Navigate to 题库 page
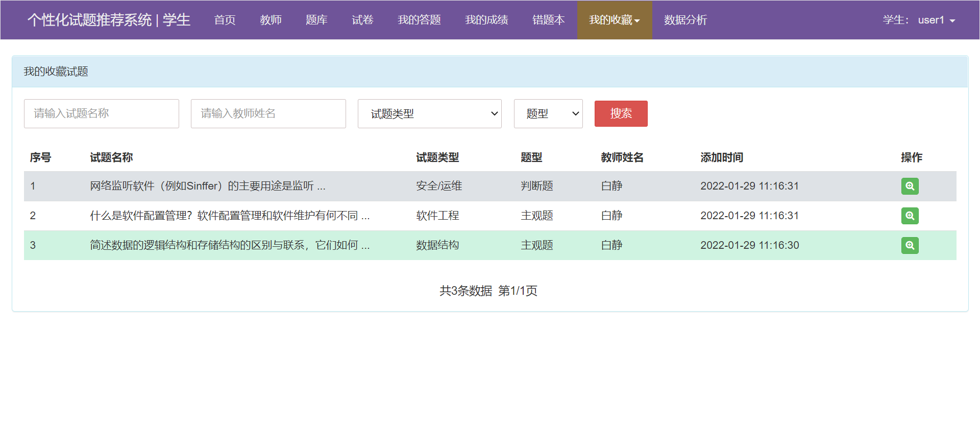Image resolution: width=980 pixels, height=421 pixels. 317,20
